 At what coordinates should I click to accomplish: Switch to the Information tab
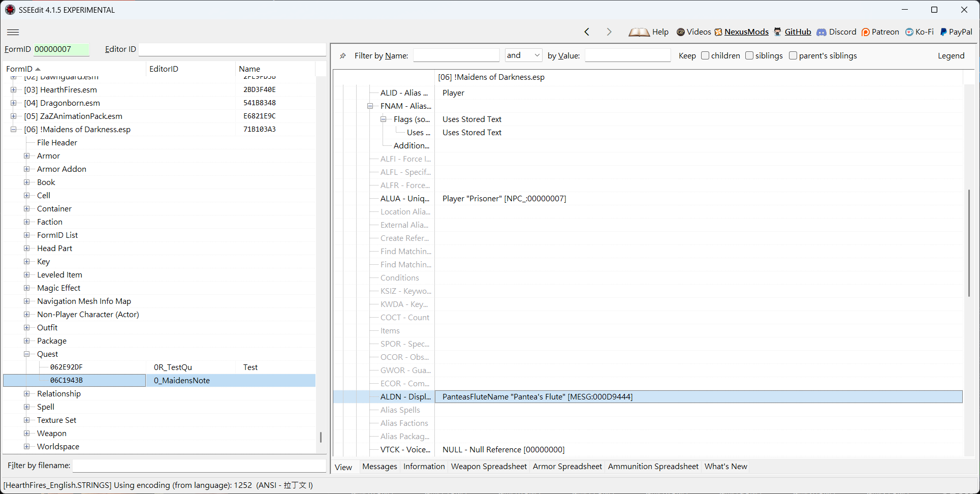424,467
